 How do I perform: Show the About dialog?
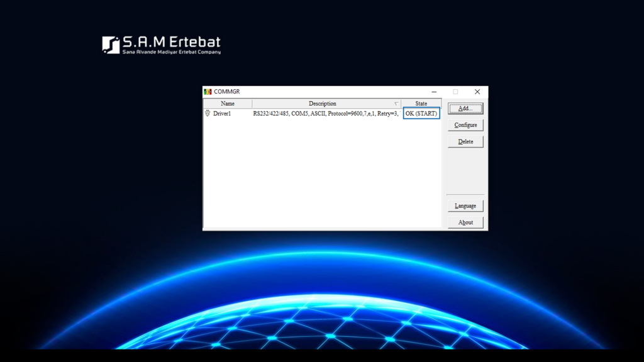coord(465,222)
